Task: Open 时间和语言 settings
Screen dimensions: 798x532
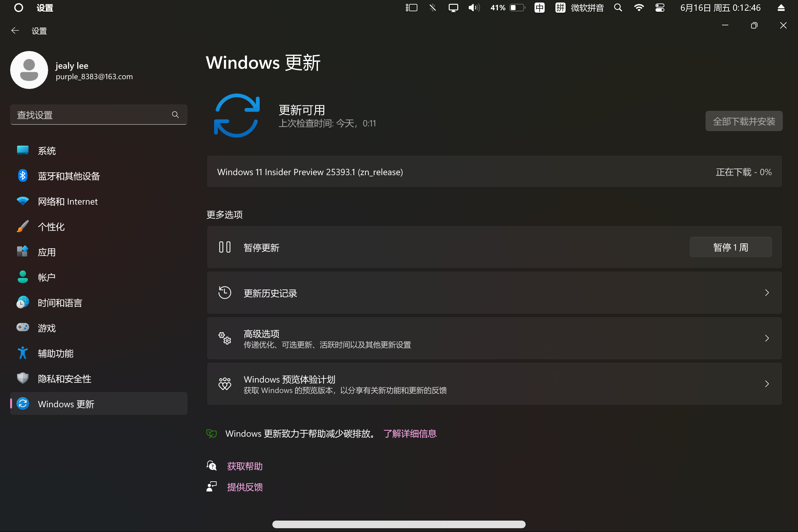Action: pos(99,303)
